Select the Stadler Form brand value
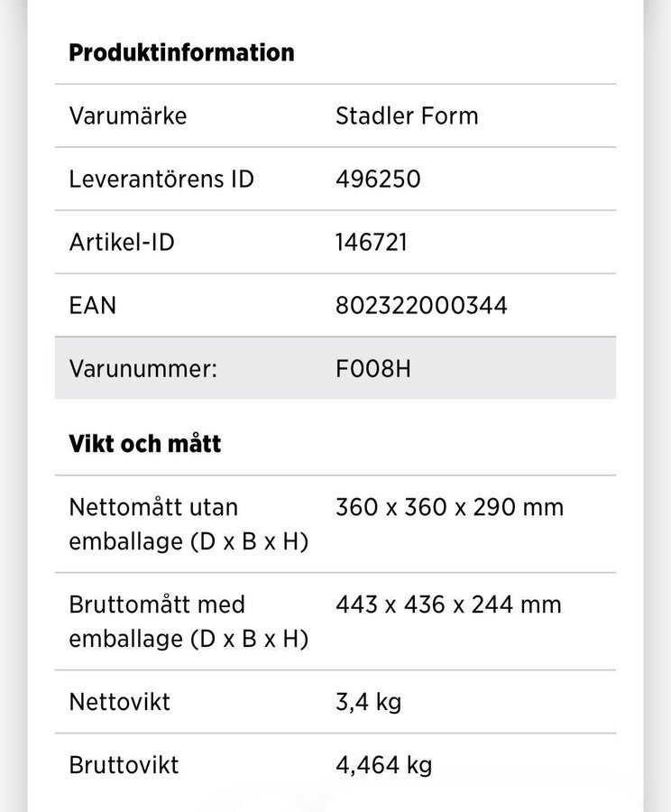This screenshot has height=812, width=671. (407, 115)
